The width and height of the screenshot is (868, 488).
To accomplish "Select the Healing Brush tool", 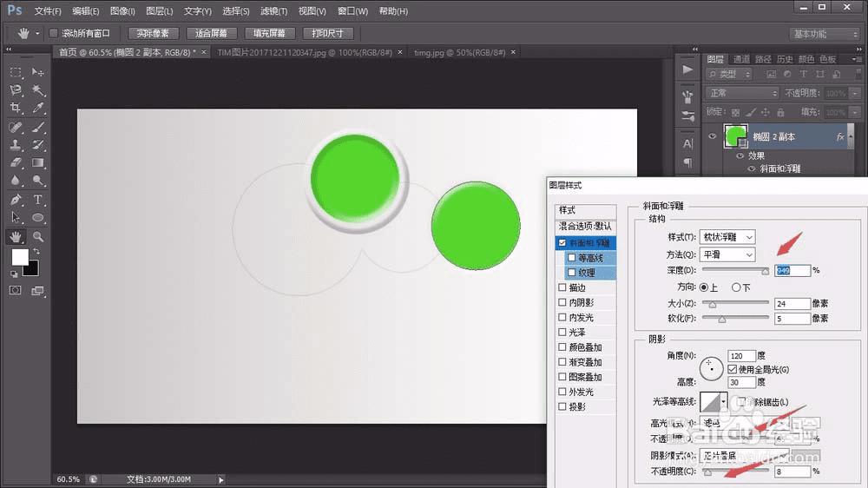I will [x=16, y=128].
